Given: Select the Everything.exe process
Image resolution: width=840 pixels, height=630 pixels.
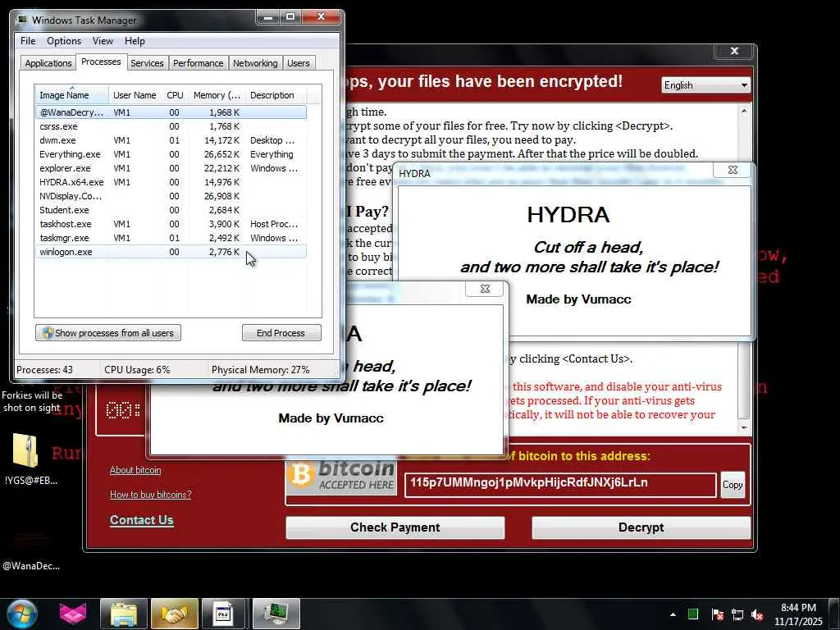Looking at the screenshot, I should point(171,154).
